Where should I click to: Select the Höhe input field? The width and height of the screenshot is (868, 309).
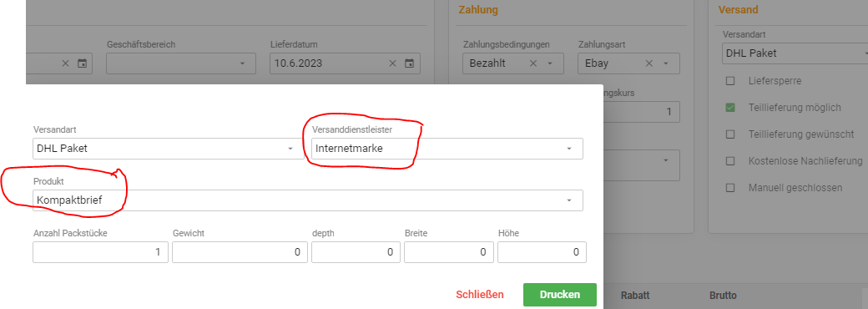coord(542,252)
